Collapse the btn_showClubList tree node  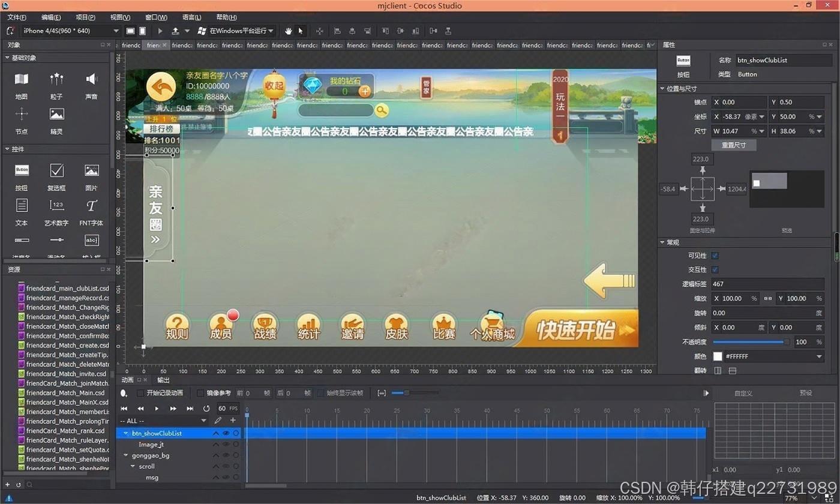[x=126, y=433]
